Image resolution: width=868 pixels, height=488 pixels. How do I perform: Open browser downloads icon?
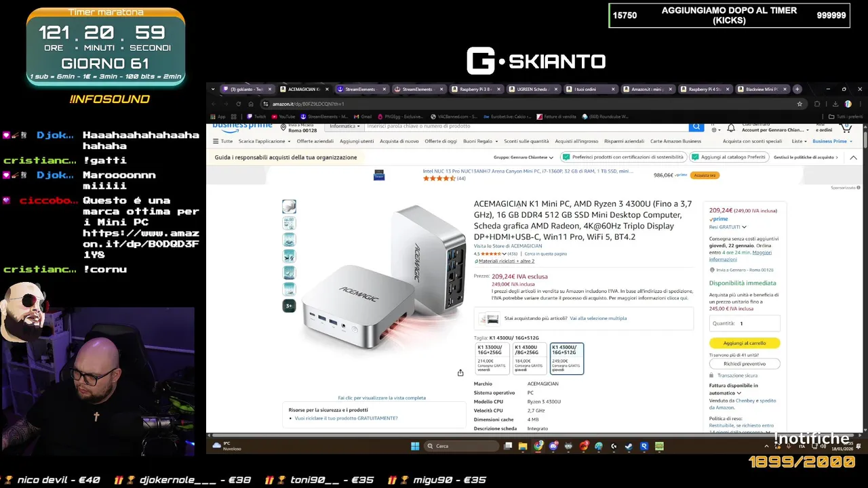click(x=835, y=104)
